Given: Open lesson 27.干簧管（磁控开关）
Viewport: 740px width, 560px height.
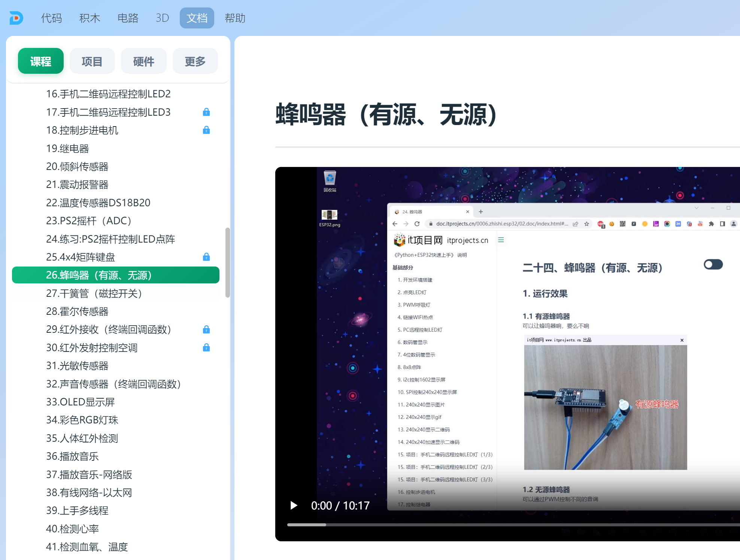Looking at the screenshot, I should coord(116,293).
